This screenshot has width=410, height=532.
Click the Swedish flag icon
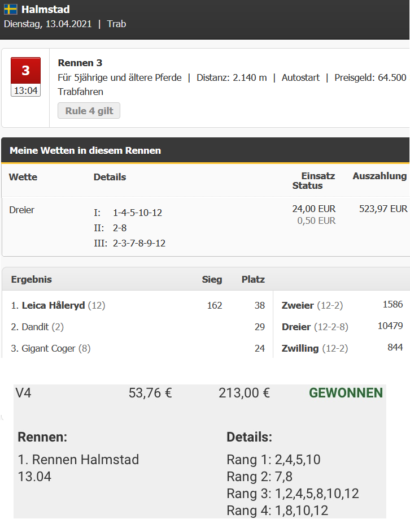pos(11,9)
